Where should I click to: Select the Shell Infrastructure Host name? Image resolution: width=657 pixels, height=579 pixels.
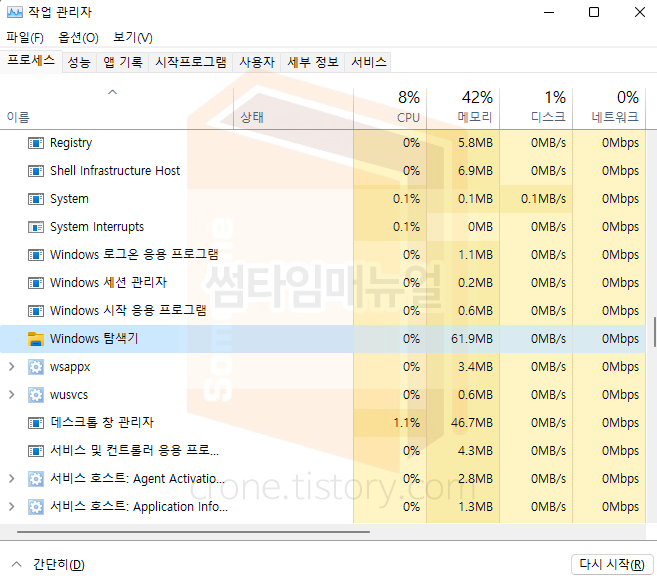[x=115, y=171]
